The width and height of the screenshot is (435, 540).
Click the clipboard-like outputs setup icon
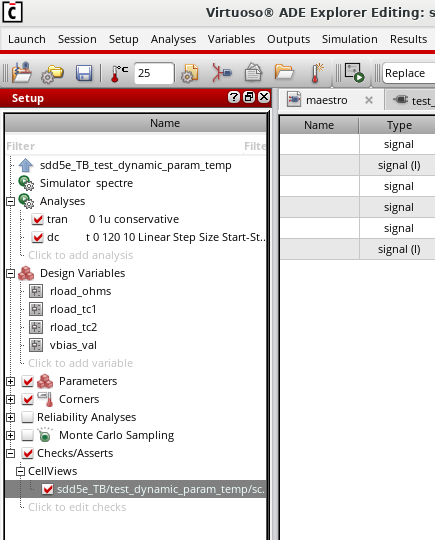[x=253, y=72]
